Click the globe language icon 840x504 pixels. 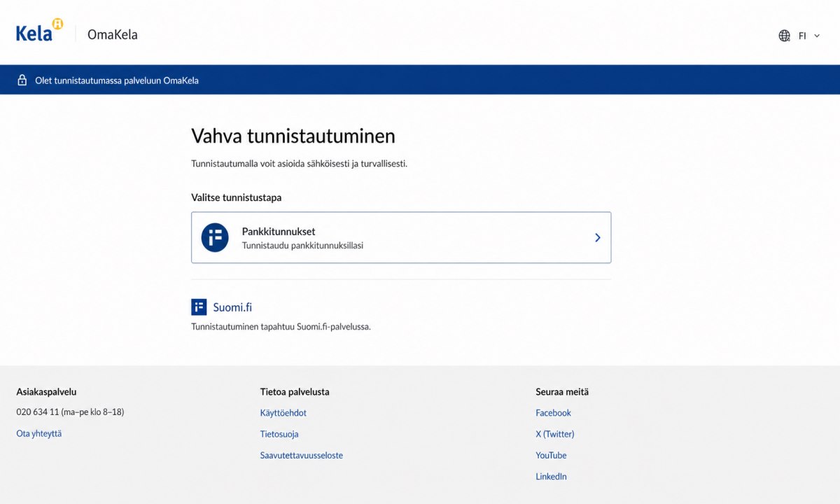(x=785, y=36)
